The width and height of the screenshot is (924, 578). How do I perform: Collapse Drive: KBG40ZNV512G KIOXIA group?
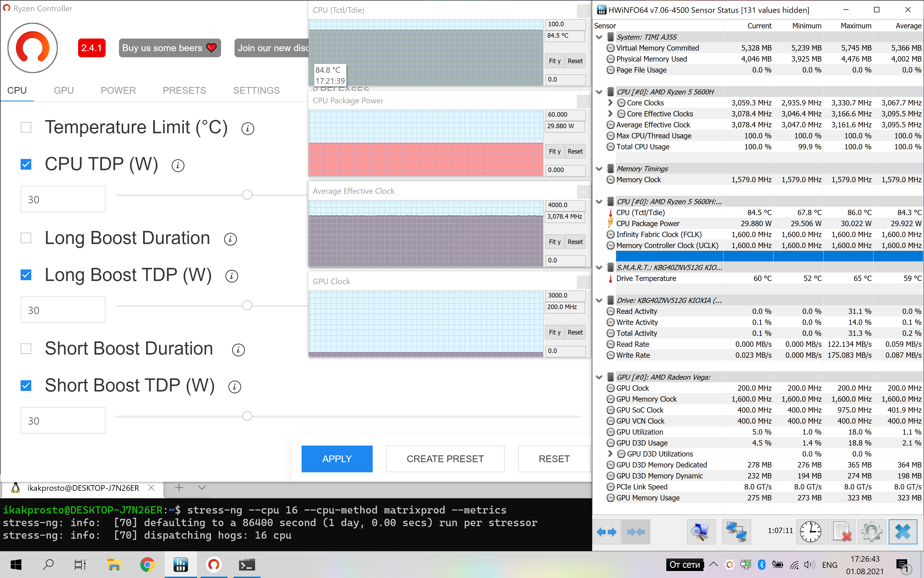(x=599, y=301)
